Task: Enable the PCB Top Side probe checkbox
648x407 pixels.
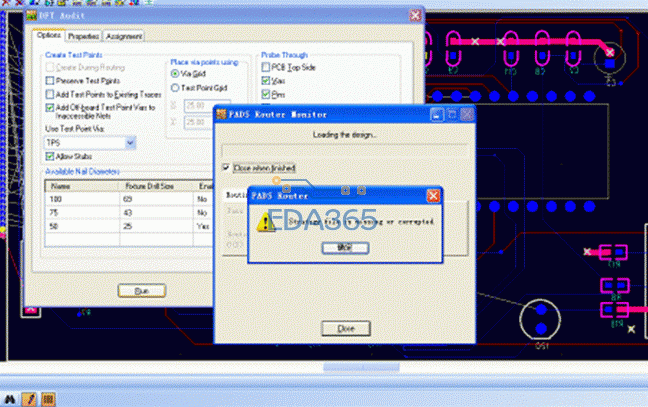Action: point(266,67)
